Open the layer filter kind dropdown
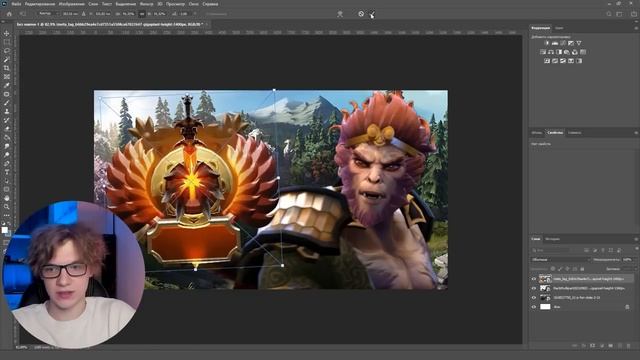Screen dimensions: 640x360 tap(551, 250)
